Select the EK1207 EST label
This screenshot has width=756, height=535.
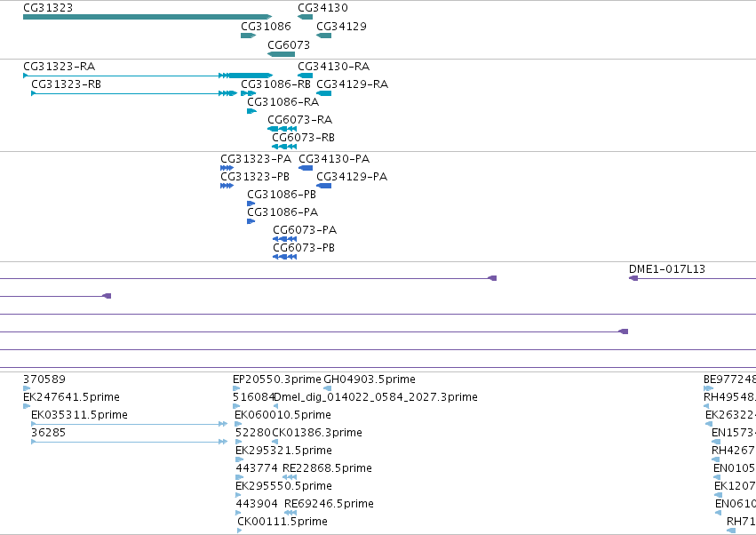pyautogui.click(x=736, y=486)
